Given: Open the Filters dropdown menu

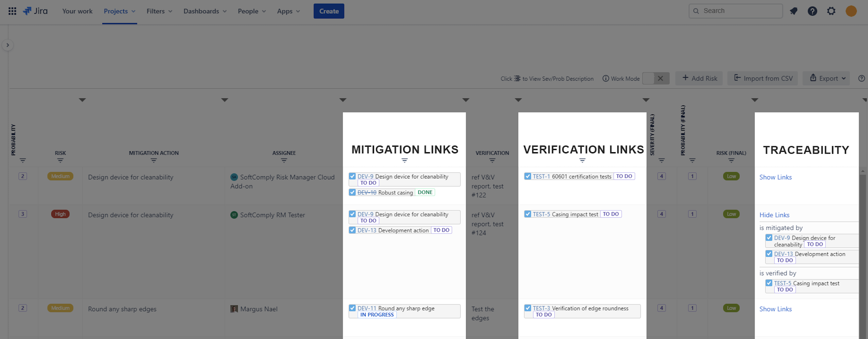Looking at the screenshot, I should [159, 11].
